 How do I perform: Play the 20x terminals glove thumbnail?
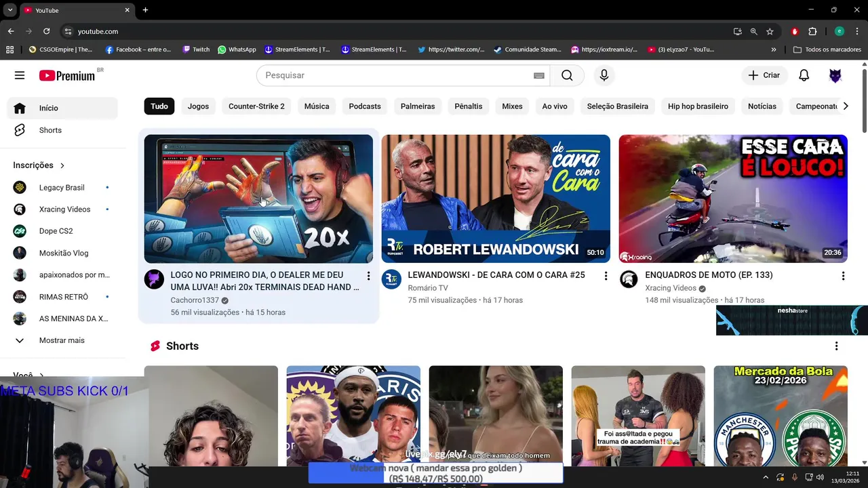click(x=258, y=199)
